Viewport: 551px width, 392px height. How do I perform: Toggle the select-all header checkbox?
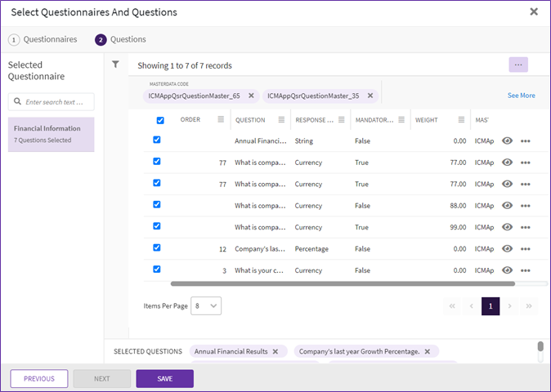point(160,120)
